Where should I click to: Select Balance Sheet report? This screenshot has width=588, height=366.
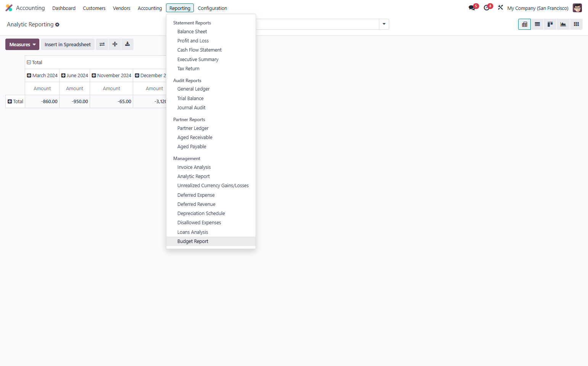(x=211, y=31)
